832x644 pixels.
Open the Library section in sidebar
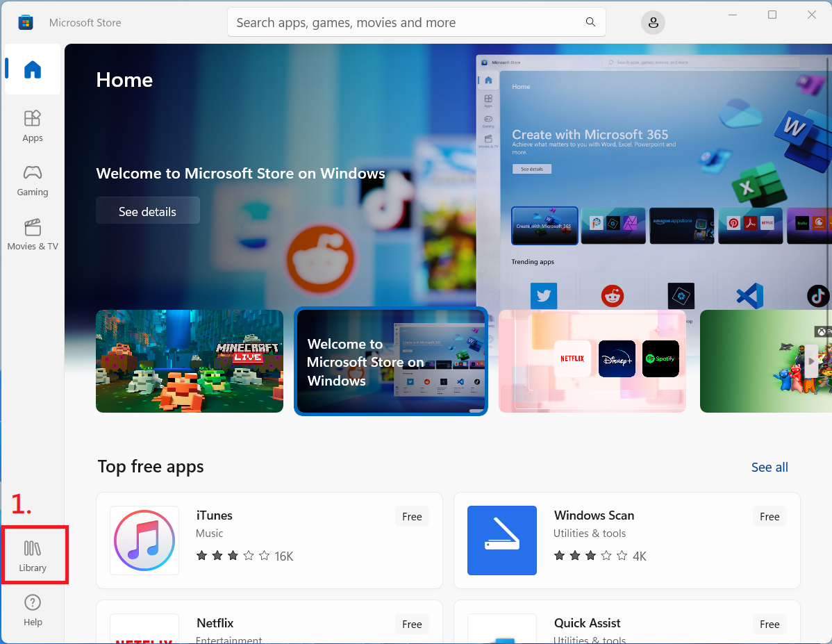pos(33,555)
